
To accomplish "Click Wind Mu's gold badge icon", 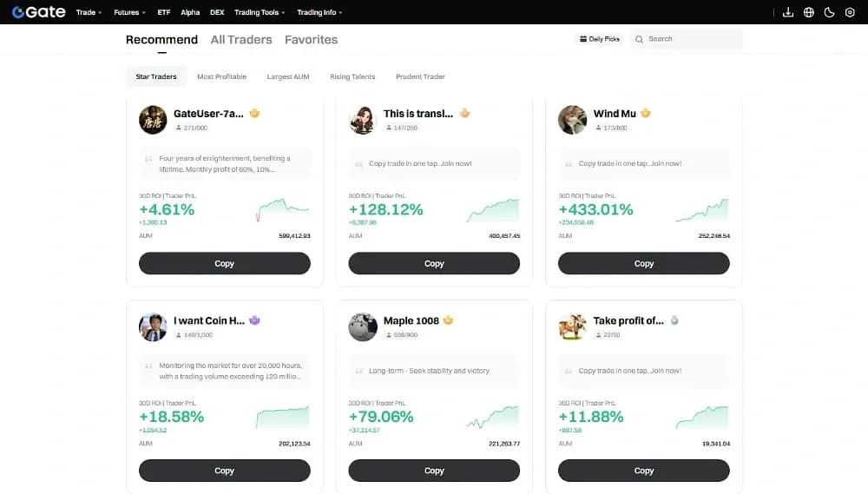I will (646, 113).
